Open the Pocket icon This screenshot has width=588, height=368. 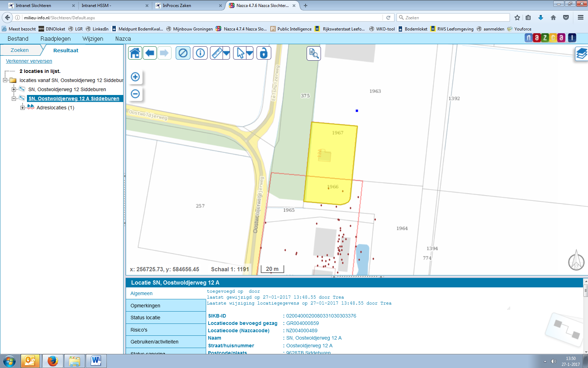(566, 18)
